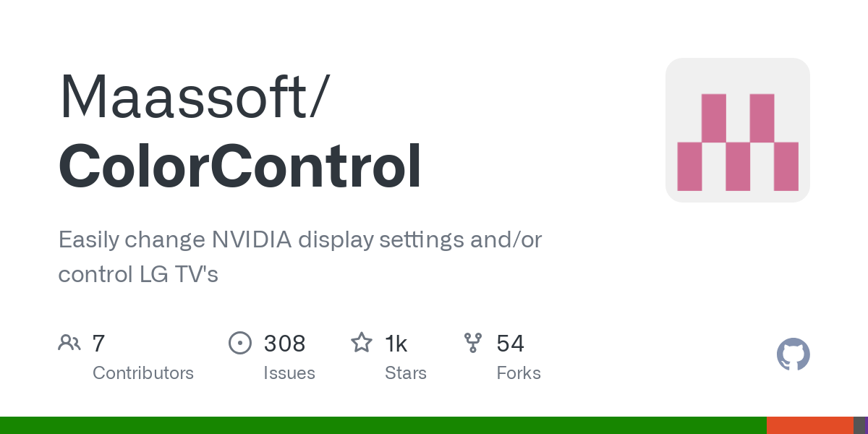Click the fork branch icon
Image resolution: width=868 pixels, height=434 pixels.
(x=473, y=342)
